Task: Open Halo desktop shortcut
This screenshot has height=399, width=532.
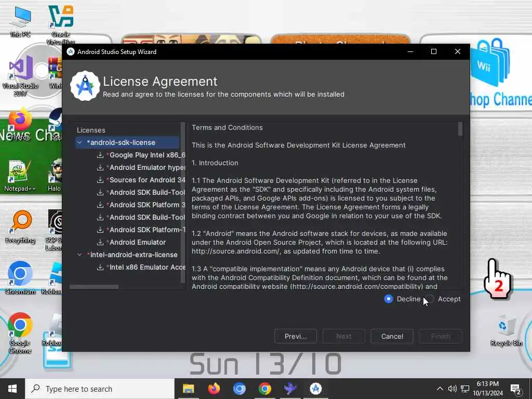Action: (54, 176)
